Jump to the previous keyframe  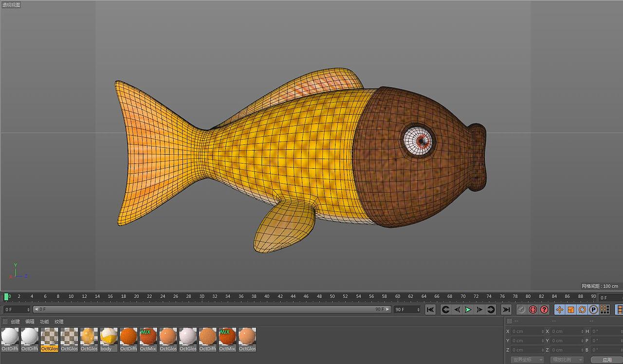tap(445, 309)
